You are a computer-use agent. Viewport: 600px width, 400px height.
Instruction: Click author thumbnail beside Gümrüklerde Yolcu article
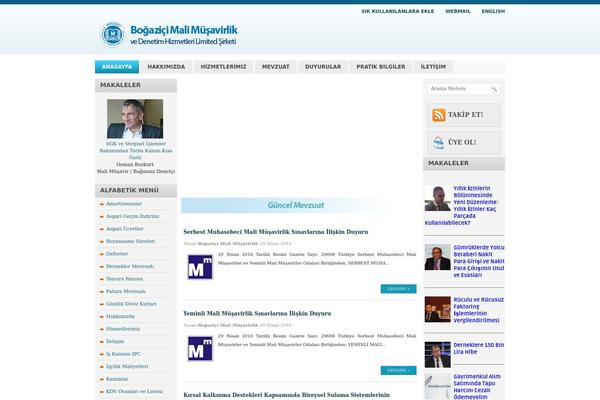point(437,257)
